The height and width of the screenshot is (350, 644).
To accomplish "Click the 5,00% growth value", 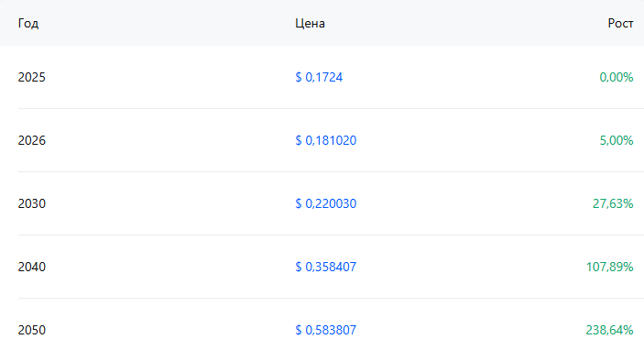I will tap(617, 140).
